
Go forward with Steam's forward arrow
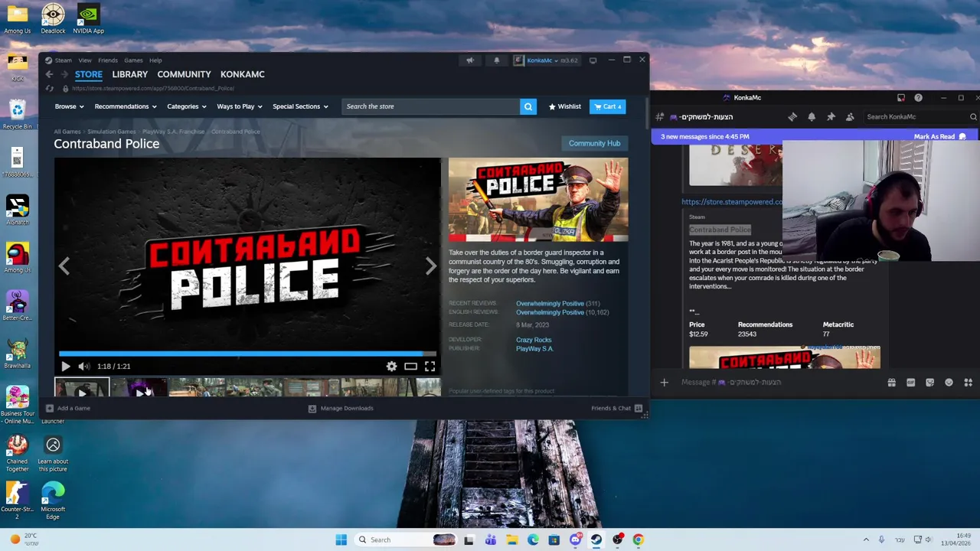pyautogui.click(x=64, y=74)
